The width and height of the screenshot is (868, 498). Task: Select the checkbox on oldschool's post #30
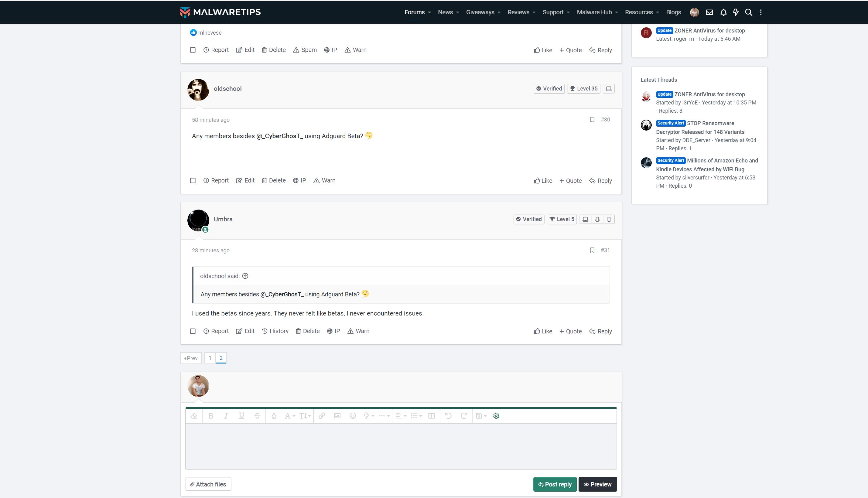(193, 181)
